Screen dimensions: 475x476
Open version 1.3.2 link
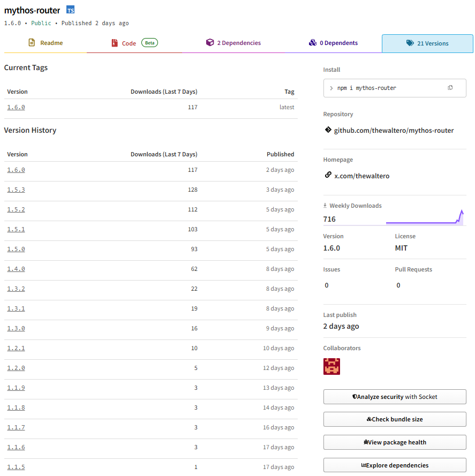tap(16, 289)
